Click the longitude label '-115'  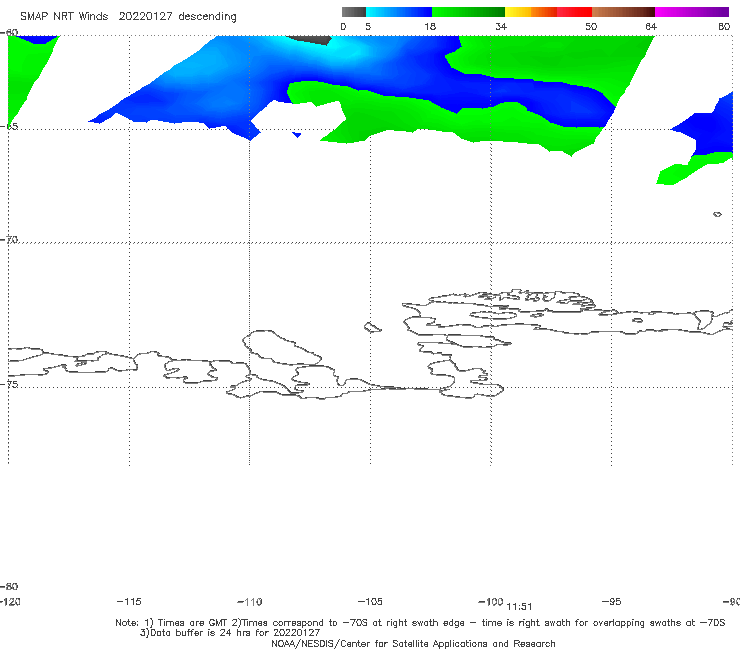coord(129,601)
